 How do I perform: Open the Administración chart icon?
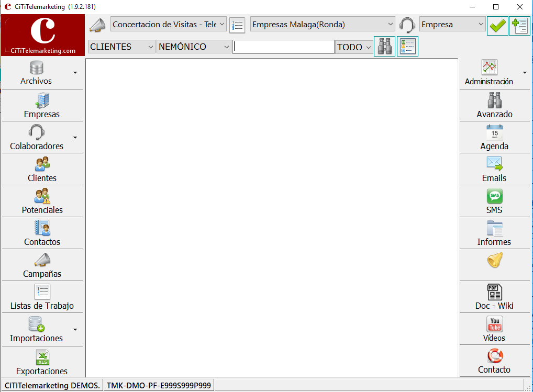(x=490, y=68)
